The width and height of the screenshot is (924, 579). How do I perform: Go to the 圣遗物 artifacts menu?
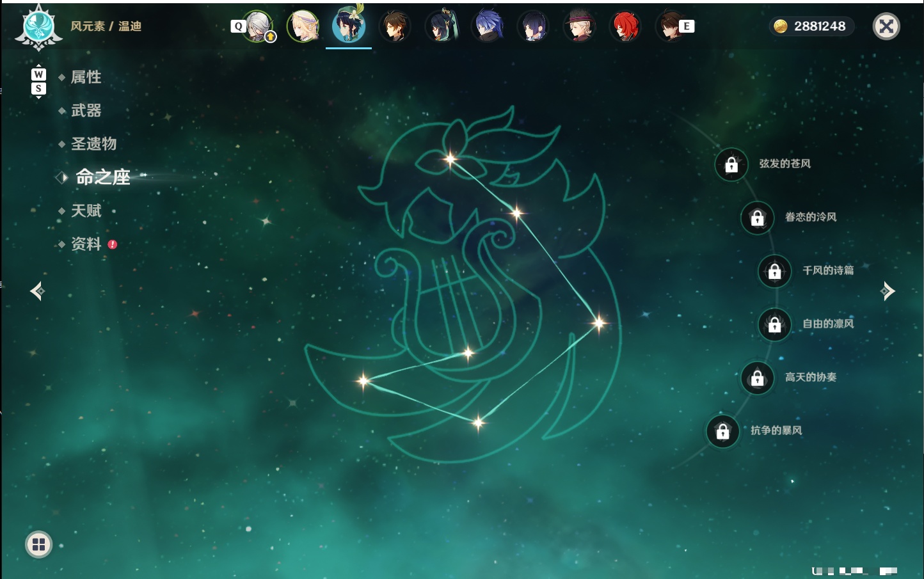point(93,144)
